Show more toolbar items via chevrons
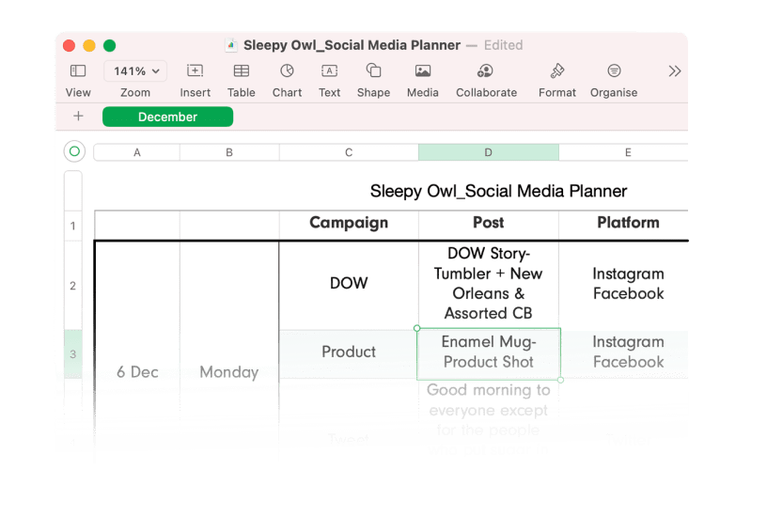767x532 pixels. pyautogui.click(x=674, y=71)
